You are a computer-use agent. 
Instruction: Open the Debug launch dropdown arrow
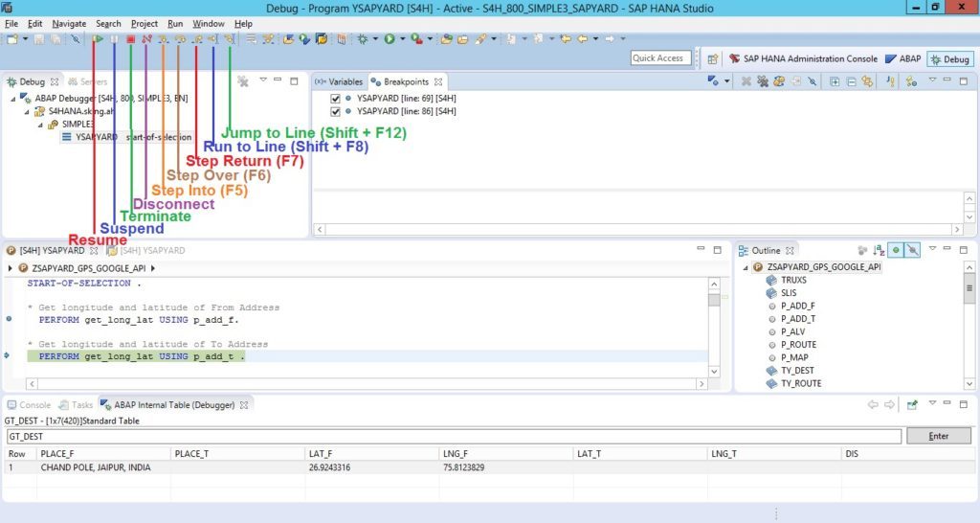(x=375, y=39)
